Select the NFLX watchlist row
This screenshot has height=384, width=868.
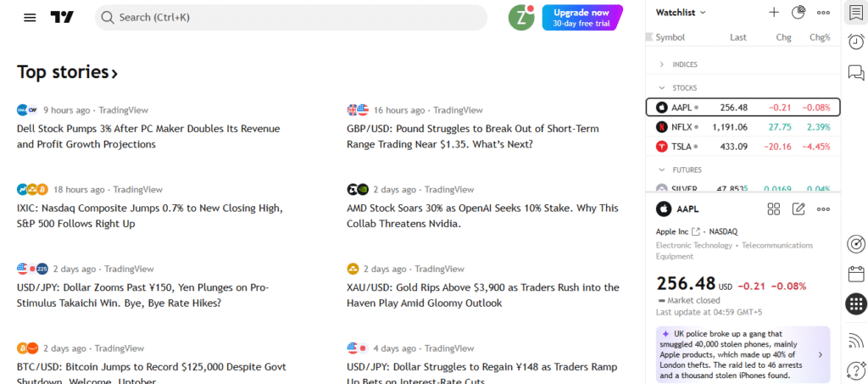point(743,126)
